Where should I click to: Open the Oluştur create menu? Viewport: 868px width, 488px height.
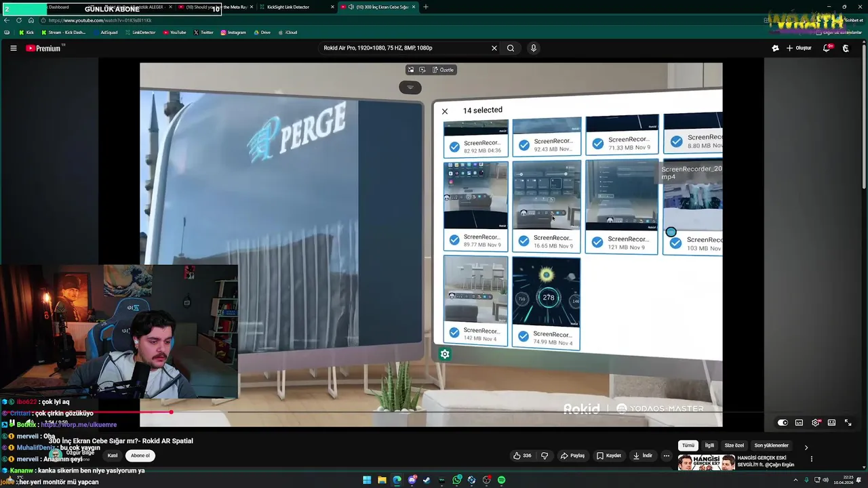pos(799,48)
